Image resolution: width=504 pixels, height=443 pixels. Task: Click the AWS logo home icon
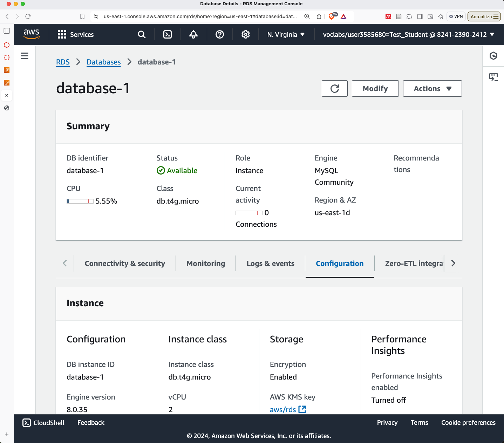point(32,34)
